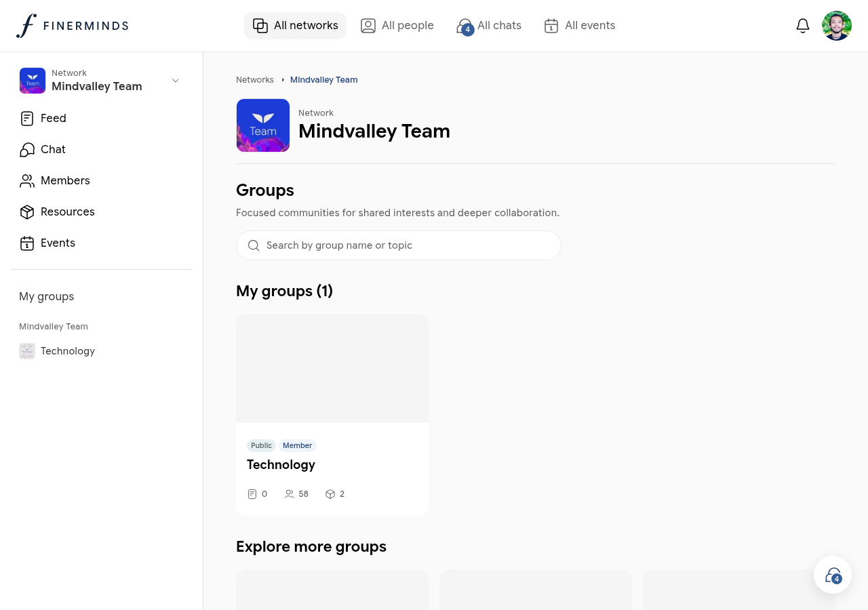868x610 pixels.
Task: Click the 58 members count text
Action: pyautogui.click(x=303, y=494)
